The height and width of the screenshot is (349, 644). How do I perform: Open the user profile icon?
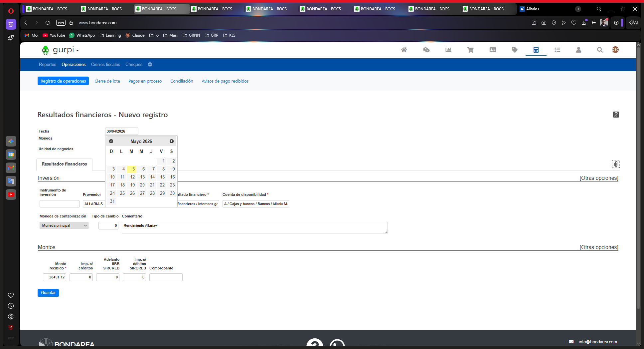pos(578,50)
